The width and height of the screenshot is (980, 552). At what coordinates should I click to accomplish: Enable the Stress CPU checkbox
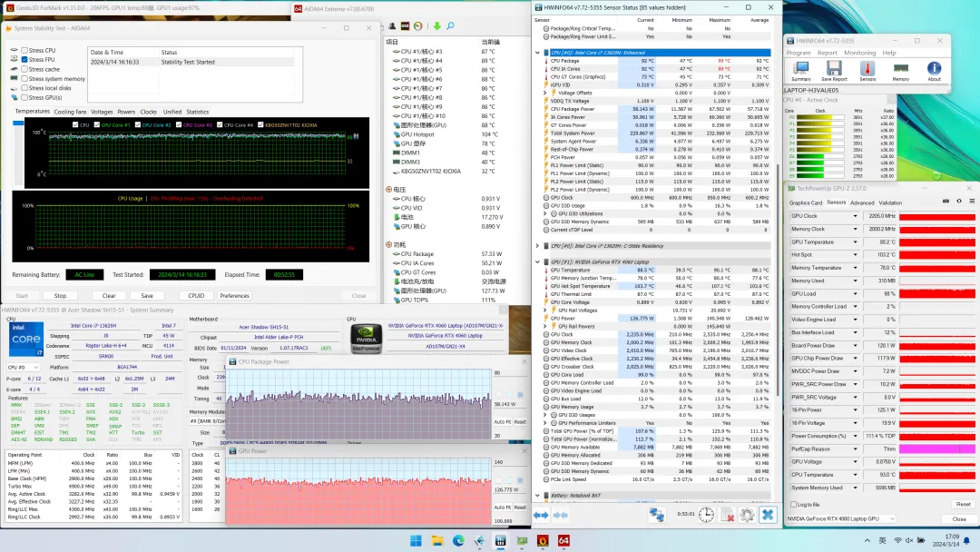[24, 50]
